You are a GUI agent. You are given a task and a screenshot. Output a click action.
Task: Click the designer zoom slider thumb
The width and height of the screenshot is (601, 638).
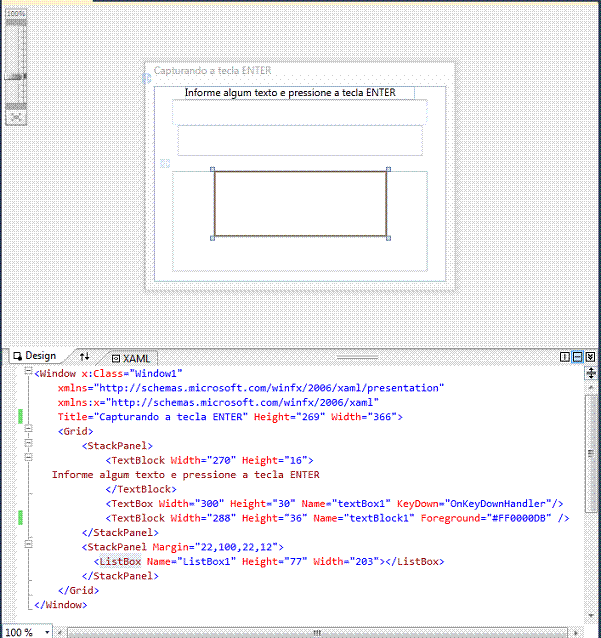click(x=16, y=76)
